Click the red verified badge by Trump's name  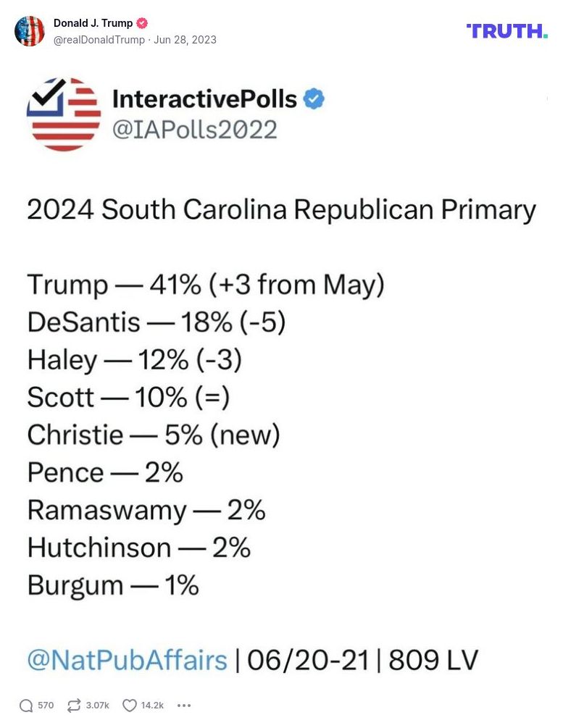(143, 23)
